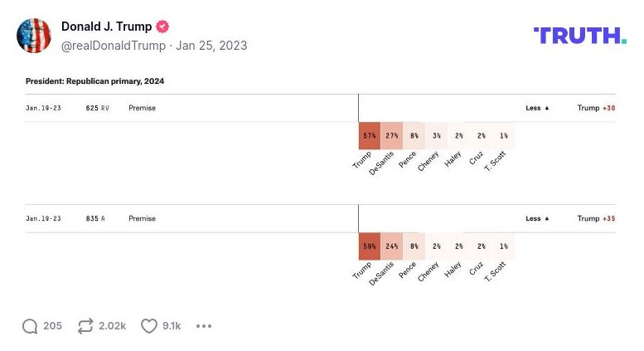Viewport: 644px width, 351px height.
Task: Click the red verified badge icon
Action: click(162, 27)
